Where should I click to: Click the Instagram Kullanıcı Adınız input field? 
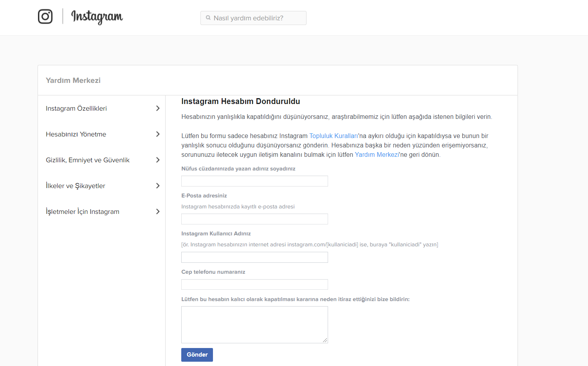coord(254,257)
